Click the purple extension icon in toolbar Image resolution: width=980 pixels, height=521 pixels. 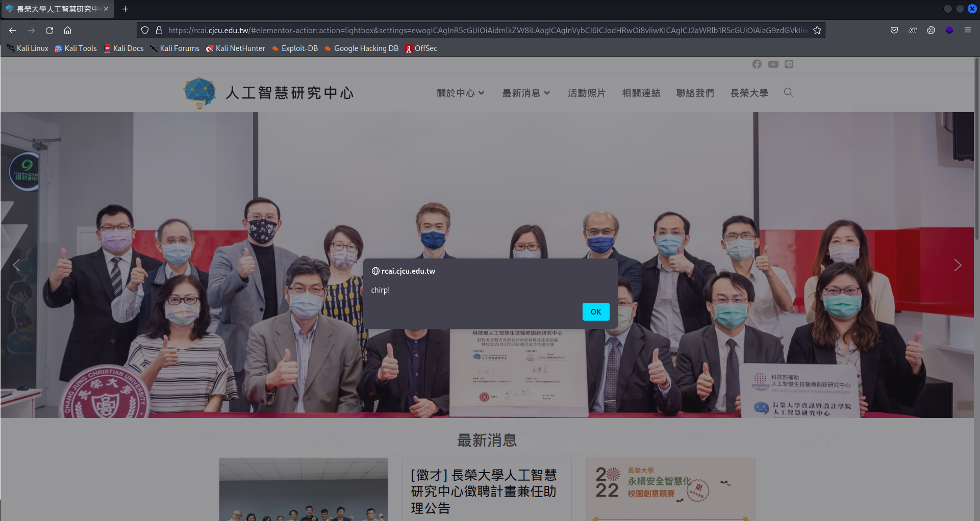[949, 30]
